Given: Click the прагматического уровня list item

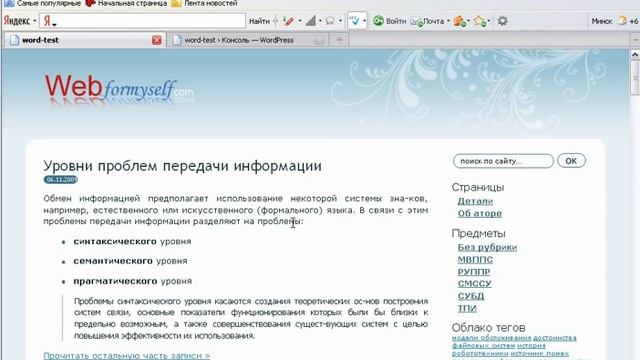Looking at the screenshot, I should click(x=133, y=281).
